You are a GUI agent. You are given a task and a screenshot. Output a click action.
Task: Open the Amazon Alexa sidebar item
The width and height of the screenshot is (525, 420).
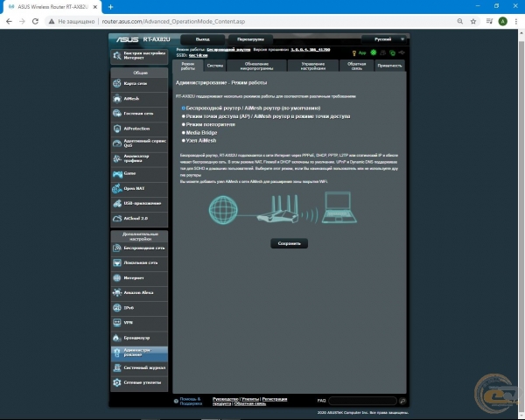pyautogui.click(x=139, y=293)
